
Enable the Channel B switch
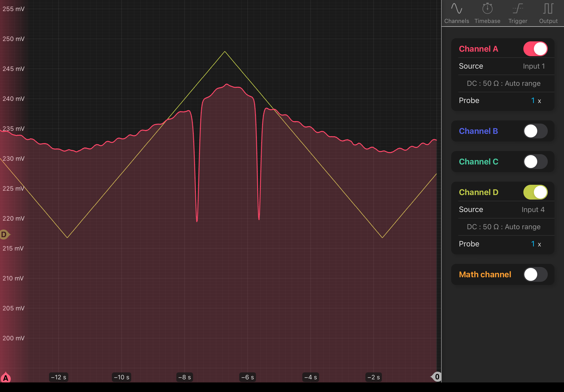click(535, 131)
